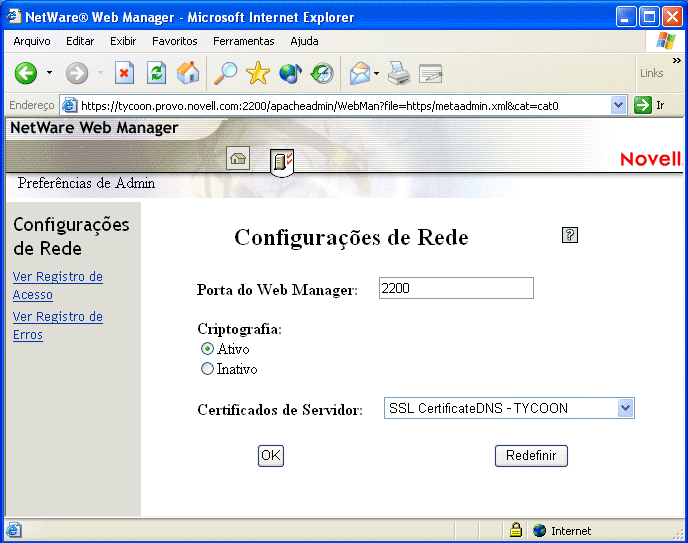Minimize the Internet Explorer window

pos(625,17)
